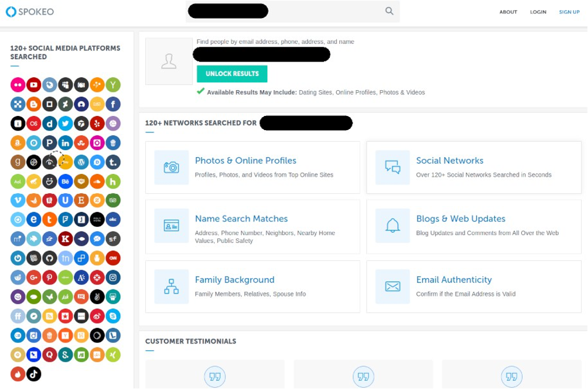This screenshot has width=588, height=389.
Task: Click the magnifying glass search icon
Action: pyautogui.click(x=389, y=11)
